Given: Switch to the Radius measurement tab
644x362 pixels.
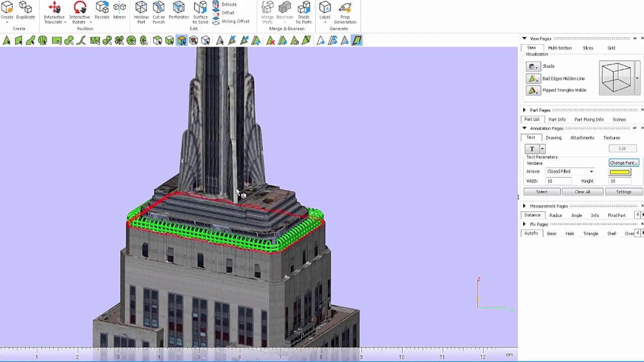Looking at the screenshot, I should pyautogui.click(x=556, y=216).
